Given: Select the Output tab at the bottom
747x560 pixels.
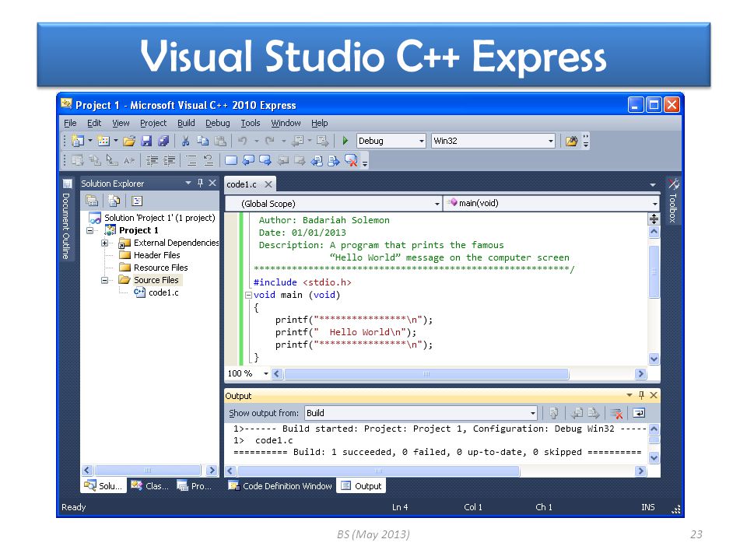Looking at the screenshot, I should coord(361,485).
